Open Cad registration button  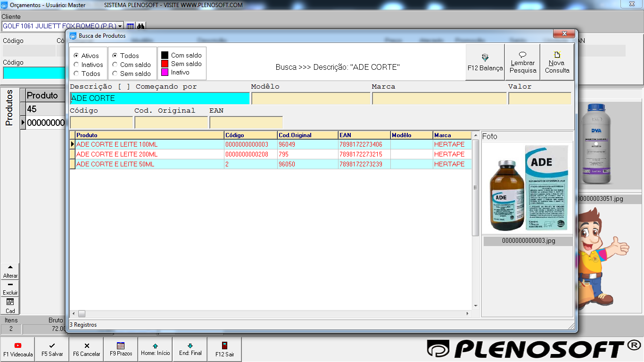coord(10,305)
